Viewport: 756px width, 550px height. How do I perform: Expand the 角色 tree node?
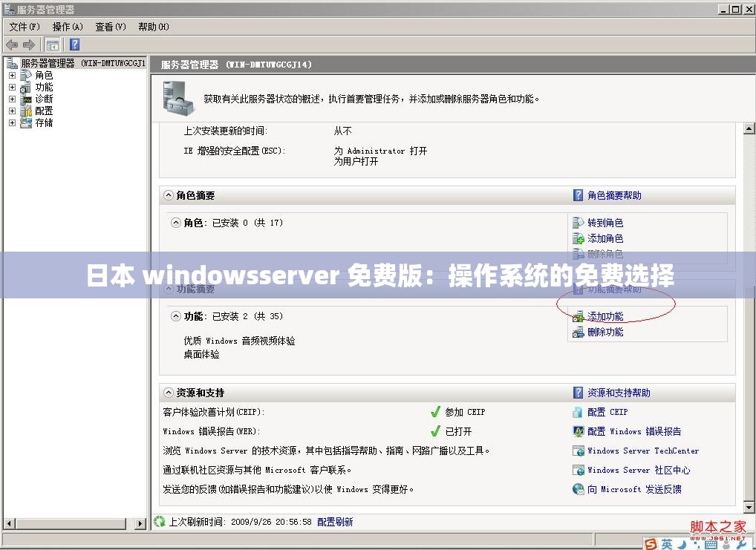(12, 75)
